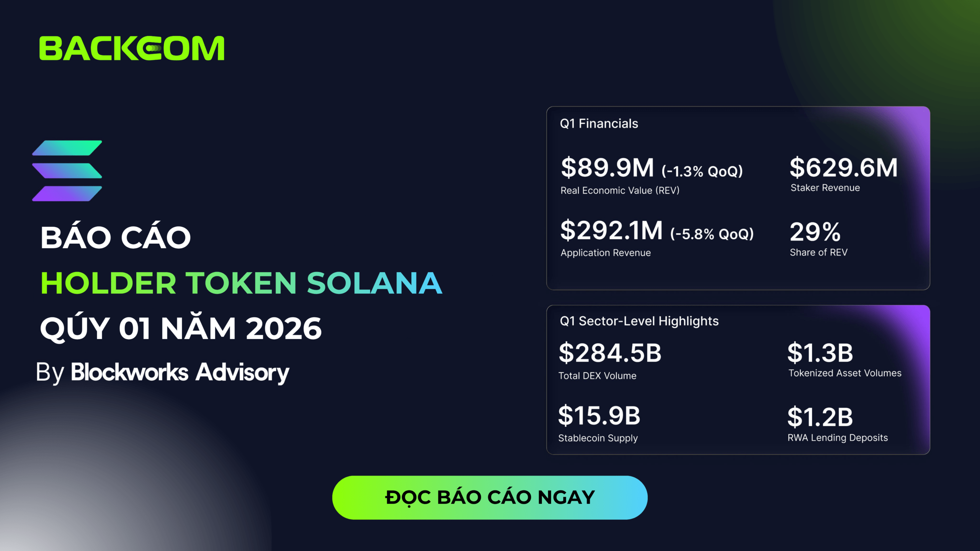Click the $292.1M Application Revenue figure

611,230
